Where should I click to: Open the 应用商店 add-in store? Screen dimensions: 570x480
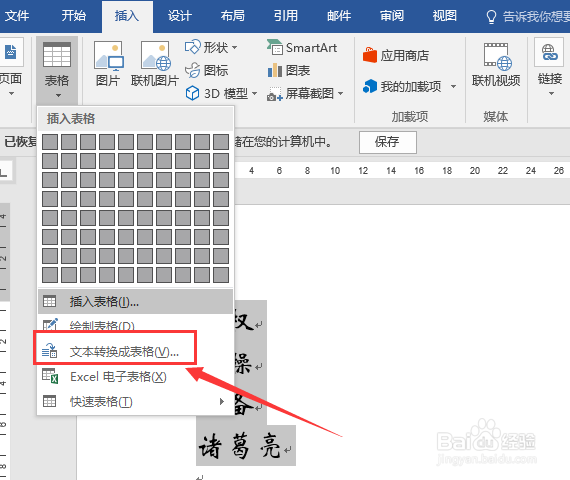[x=396, y=55]
